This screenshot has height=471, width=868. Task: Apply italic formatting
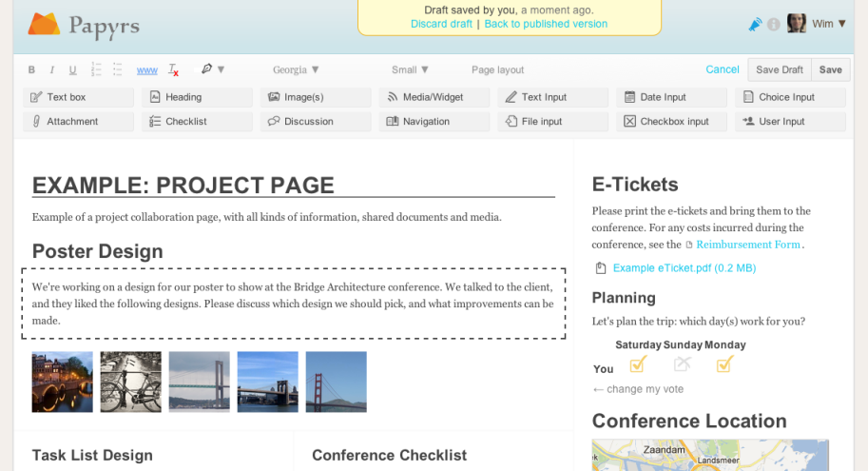(x=51, y=69)
